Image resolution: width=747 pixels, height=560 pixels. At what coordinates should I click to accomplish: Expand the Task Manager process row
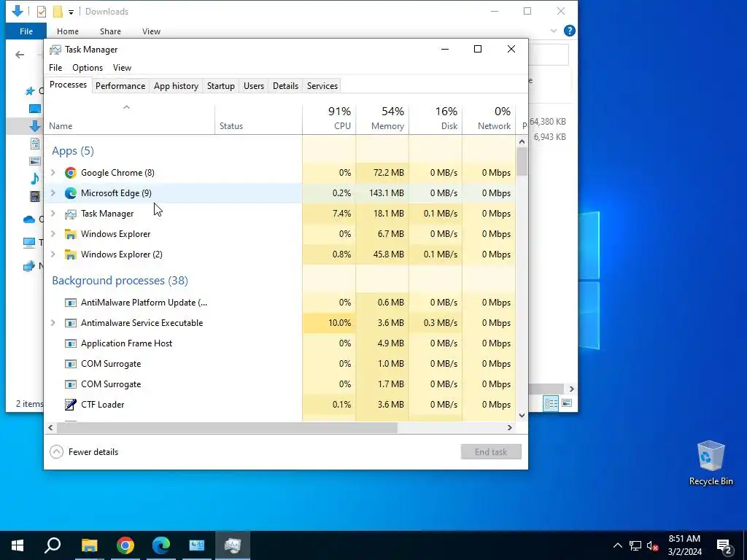(53, 214)
